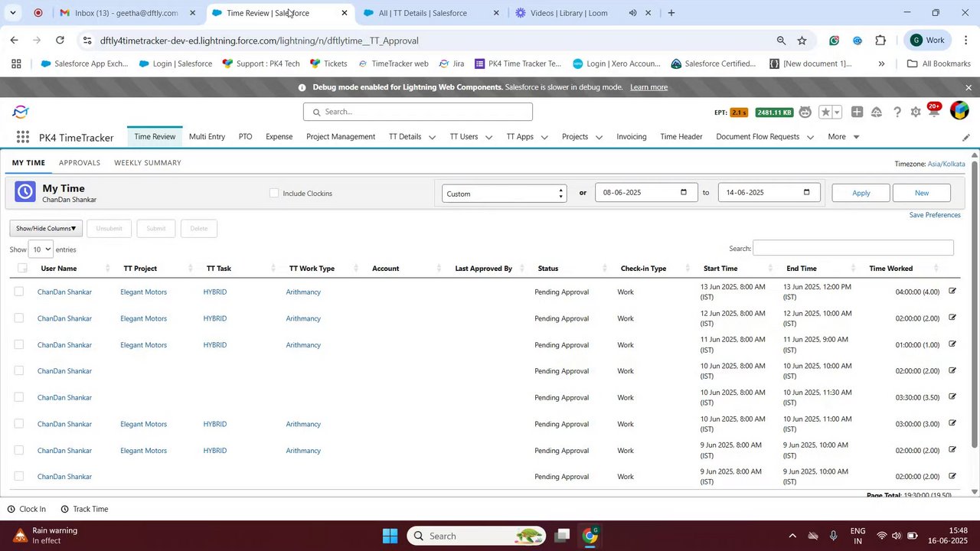Tick the select-all rows checkbox in header
The height and width of the screenshot is (551, 980).
[x=22, y=268]
